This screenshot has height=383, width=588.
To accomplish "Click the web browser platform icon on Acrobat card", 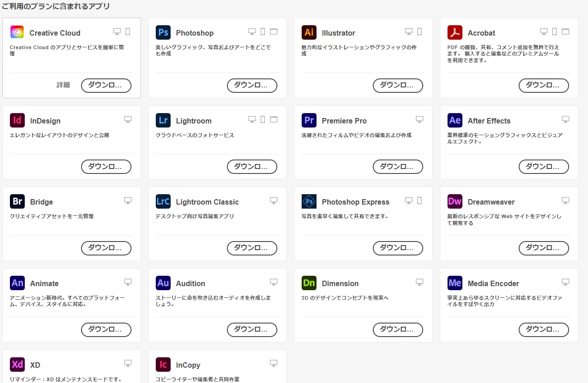I will 565,32.
